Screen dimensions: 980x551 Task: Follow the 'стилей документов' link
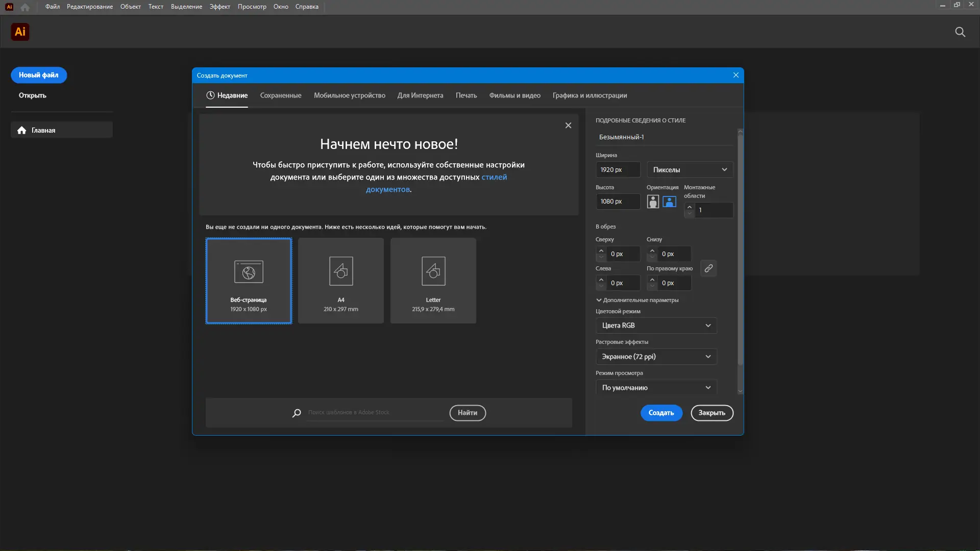[494, 178]
